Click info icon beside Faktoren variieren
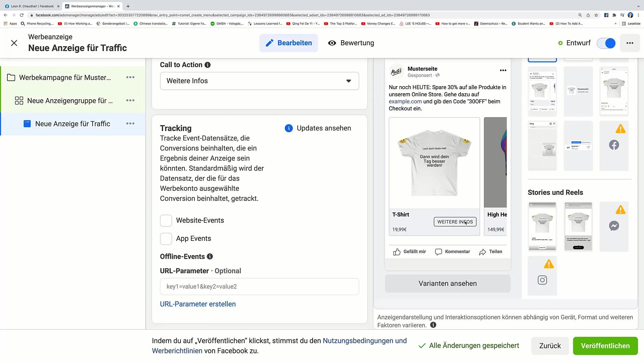The image size is (644, 362). coord(433,325)
